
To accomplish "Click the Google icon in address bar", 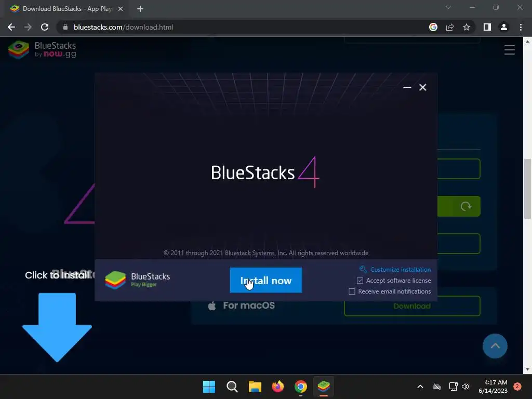I will (x=433, y=27).
